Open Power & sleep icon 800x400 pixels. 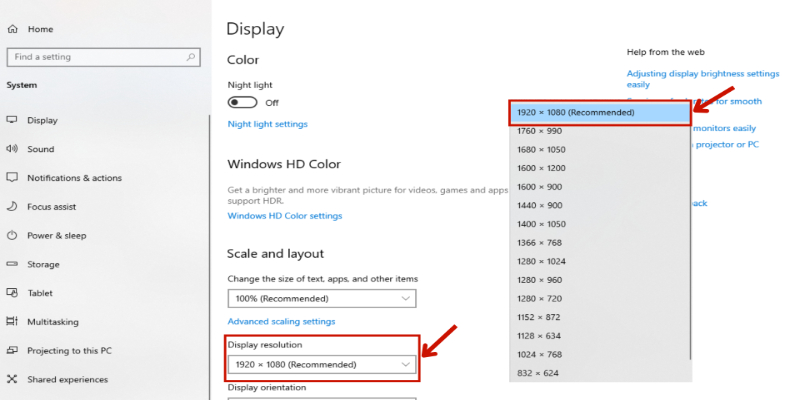(x=12, y=236)
